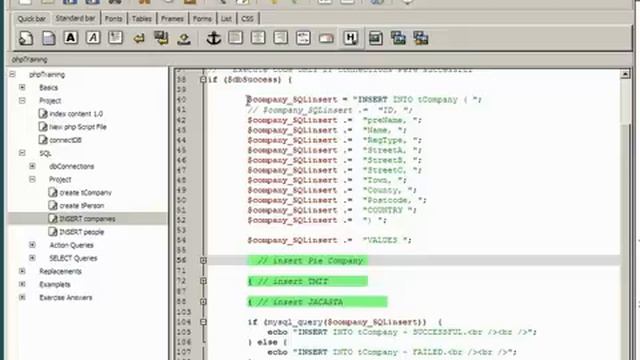Click the blue page icon on the Quick bar
This screenshot has width=640, height=360.
pyautogui.click(x=49, y=38)
